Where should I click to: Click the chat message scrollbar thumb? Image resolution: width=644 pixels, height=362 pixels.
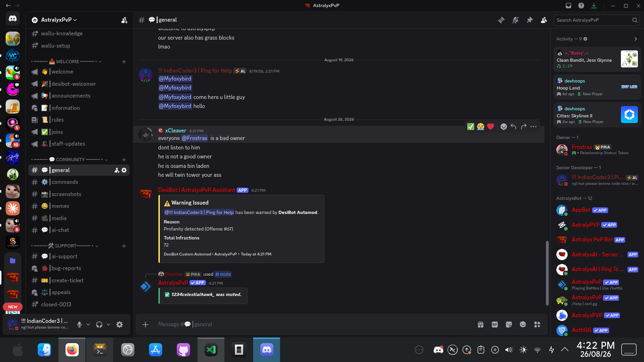pos(547,273)
